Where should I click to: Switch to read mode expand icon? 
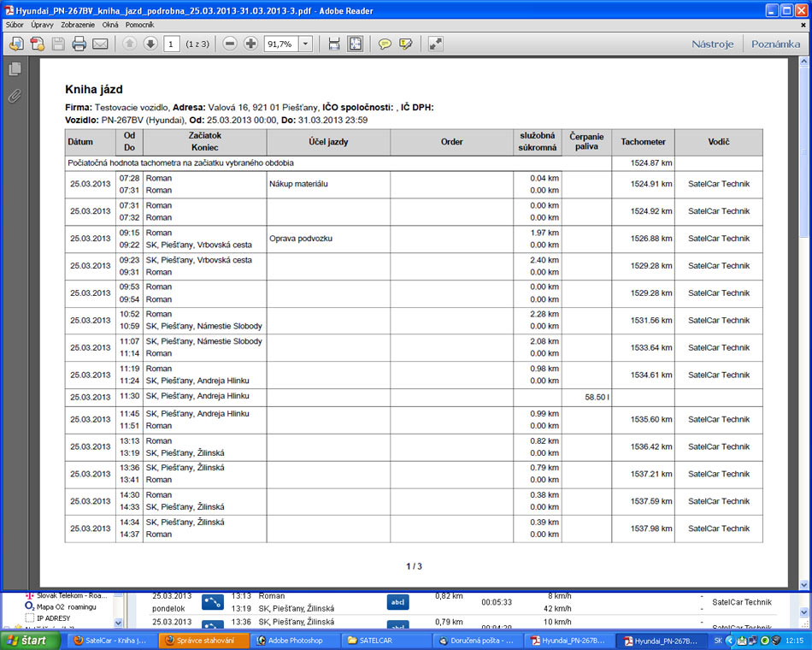tap(436, 44)
